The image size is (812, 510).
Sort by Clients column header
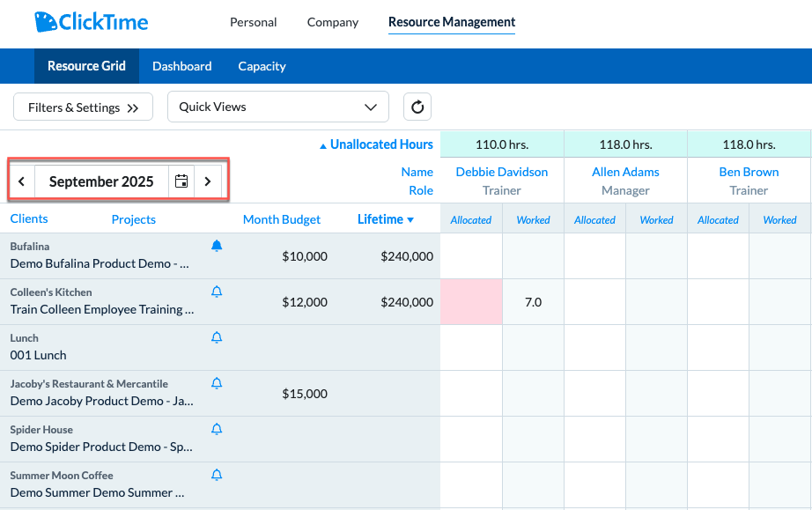pyautogui.click(x=29, y=218)
